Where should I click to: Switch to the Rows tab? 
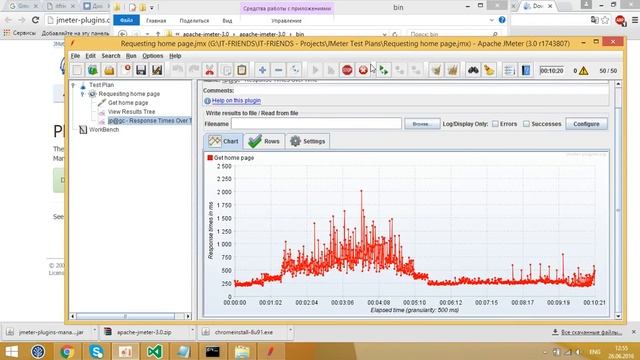tap(264, 141)
